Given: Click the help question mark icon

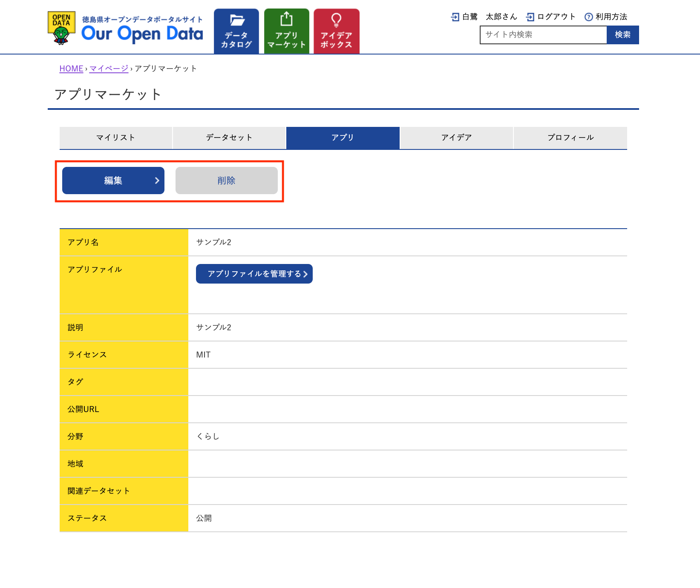Looking at the screenshot, I should tap(589, 17).
